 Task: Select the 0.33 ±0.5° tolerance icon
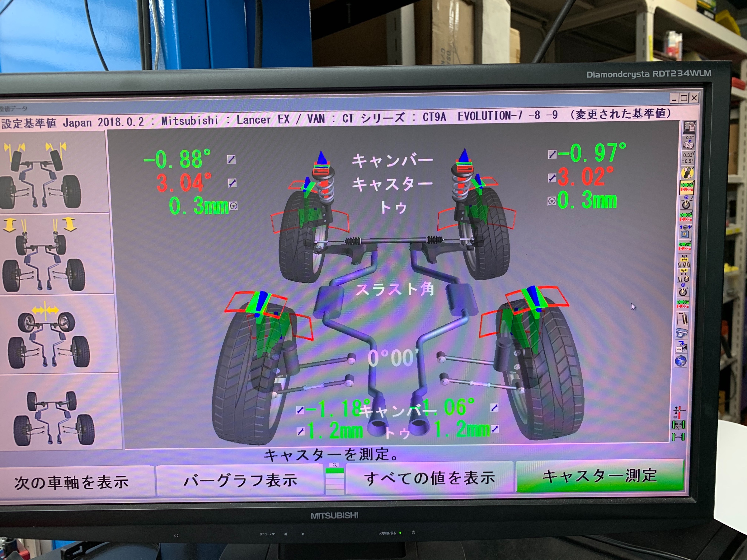(x=688, y=158)
